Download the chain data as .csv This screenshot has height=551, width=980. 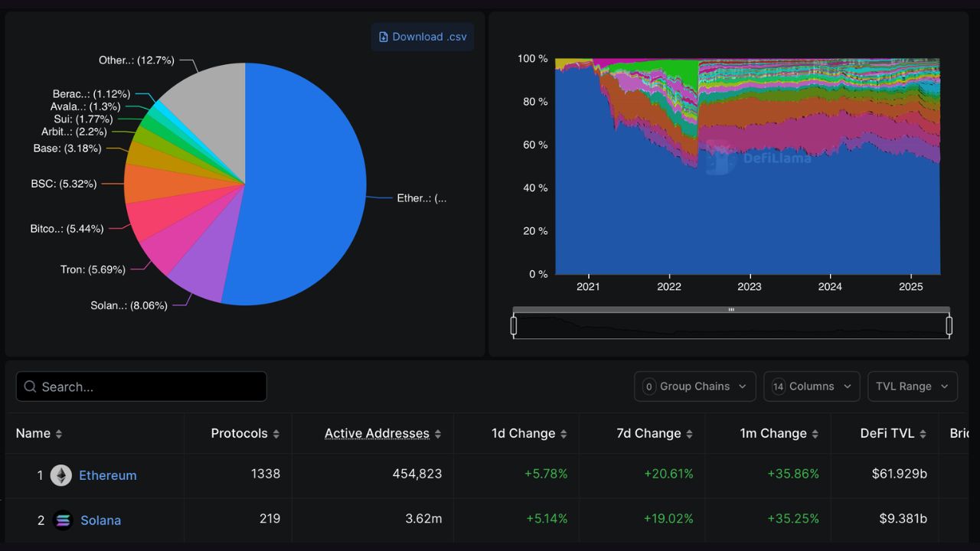click(423, 37)
